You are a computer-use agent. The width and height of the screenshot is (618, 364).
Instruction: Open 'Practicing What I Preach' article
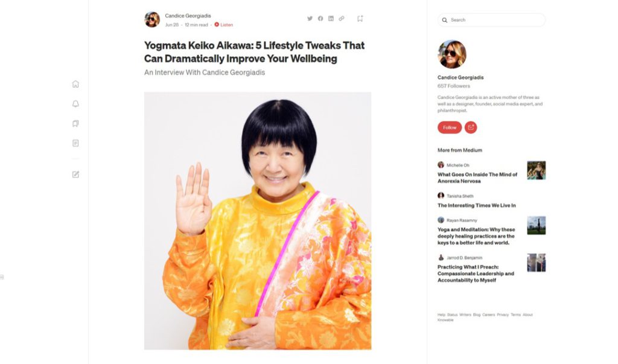tap(476, 273)
